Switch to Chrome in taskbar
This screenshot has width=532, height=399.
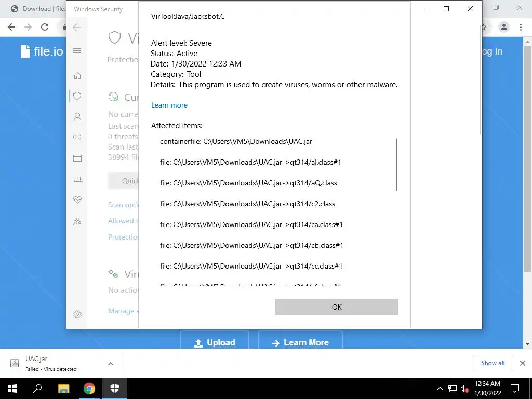(89, 389)
